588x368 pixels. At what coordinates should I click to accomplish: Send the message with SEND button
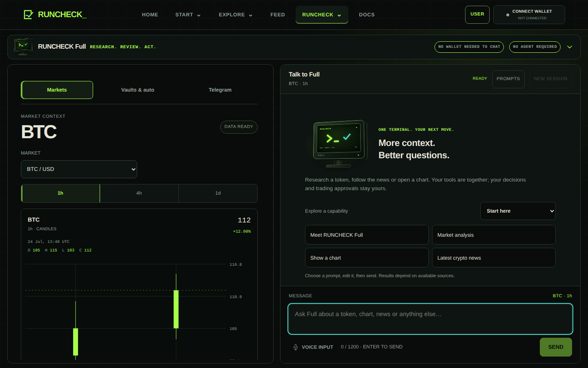click(556, 347)
